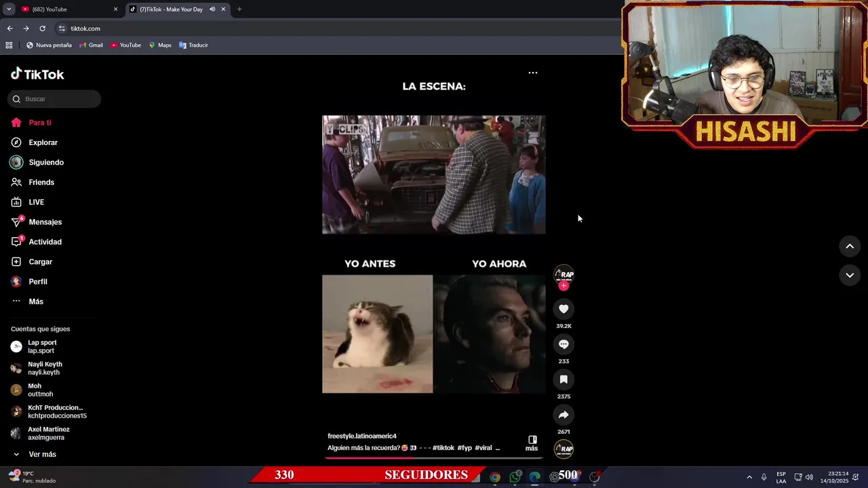Bookmark the video to favorites
868x488 pixels.
[x=564, y=380]
